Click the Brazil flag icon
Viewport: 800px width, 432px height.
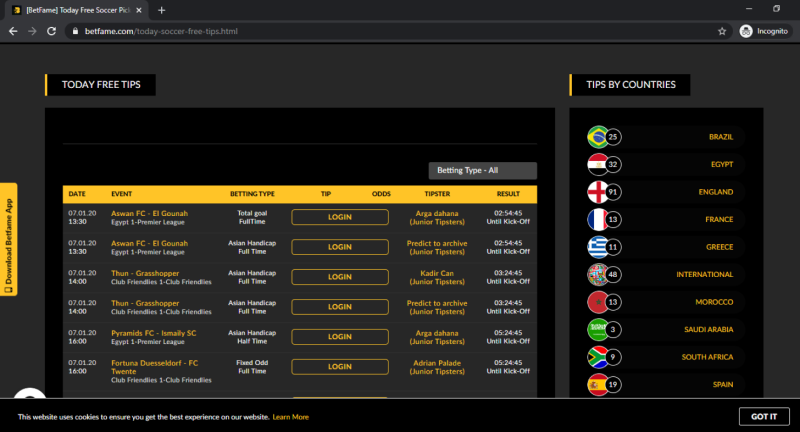[x=597, y=137]
